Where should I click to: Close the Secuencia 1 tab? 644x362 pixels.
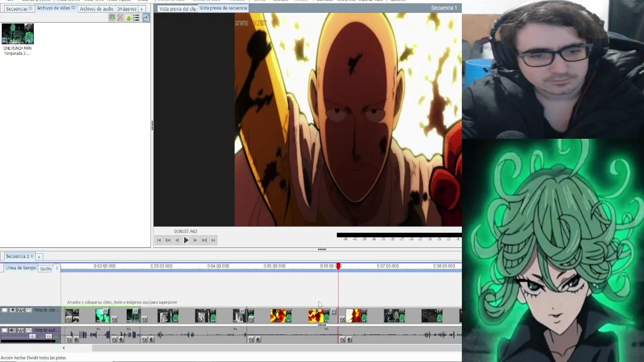[x=32, y=256]
